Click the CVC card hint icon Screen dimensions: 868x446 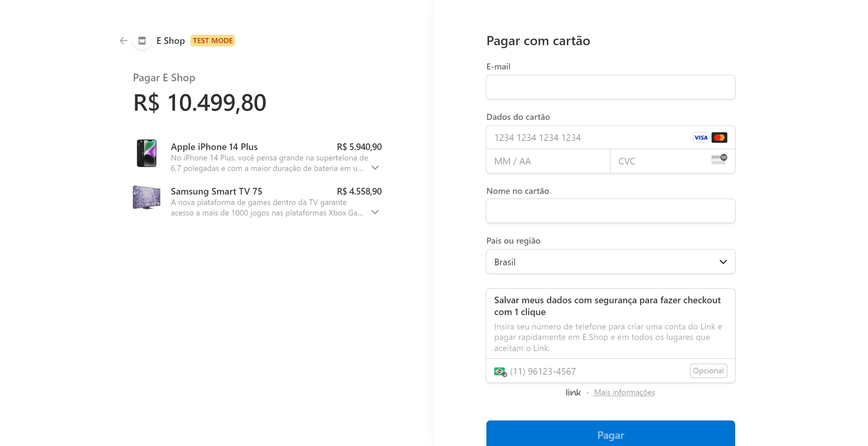[719, 159]
